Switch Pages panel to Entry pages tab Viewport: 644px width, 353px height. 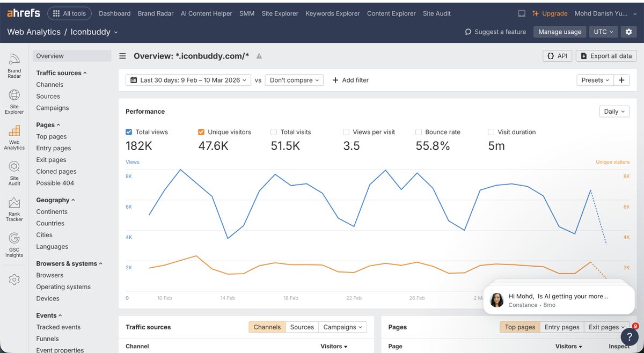562,327
